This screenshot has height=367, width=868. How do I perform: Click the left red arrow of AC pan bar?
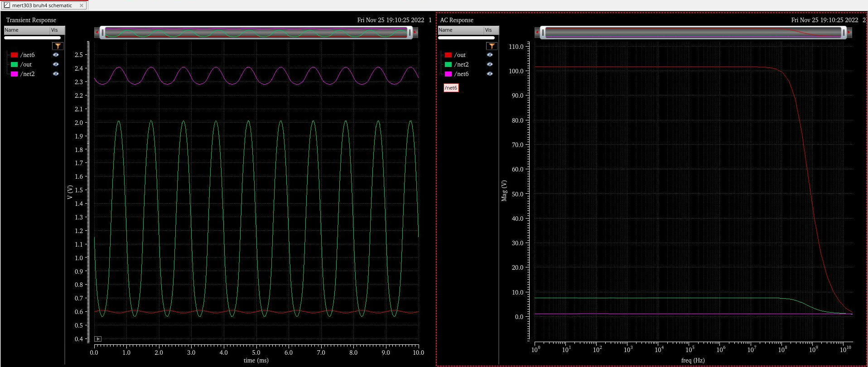point(537,32)
